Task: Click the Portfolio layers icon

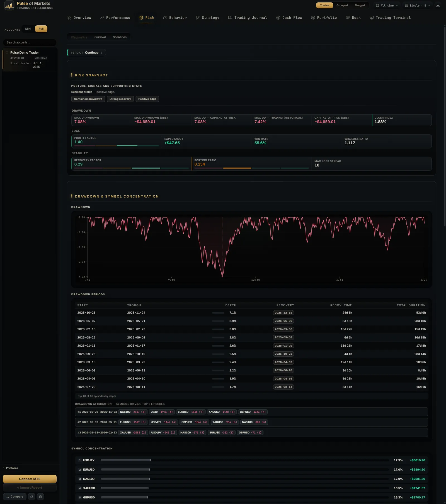Action: point(313,18)
